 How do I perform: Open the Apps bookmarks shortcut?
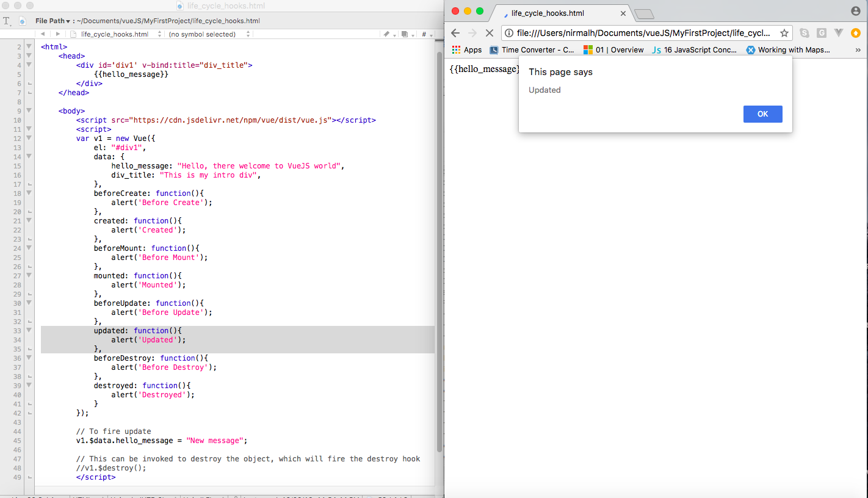[466, 50]
